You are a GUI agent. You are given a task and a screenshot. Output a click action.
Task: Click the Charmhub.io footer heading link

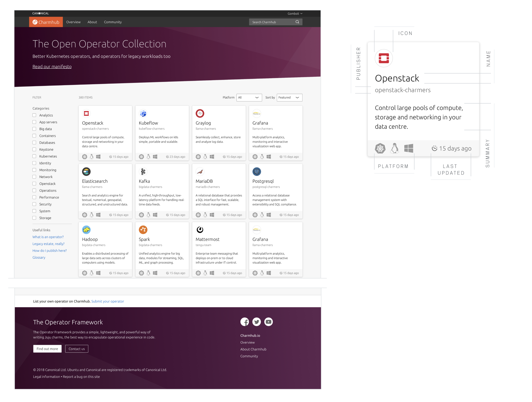250,336
